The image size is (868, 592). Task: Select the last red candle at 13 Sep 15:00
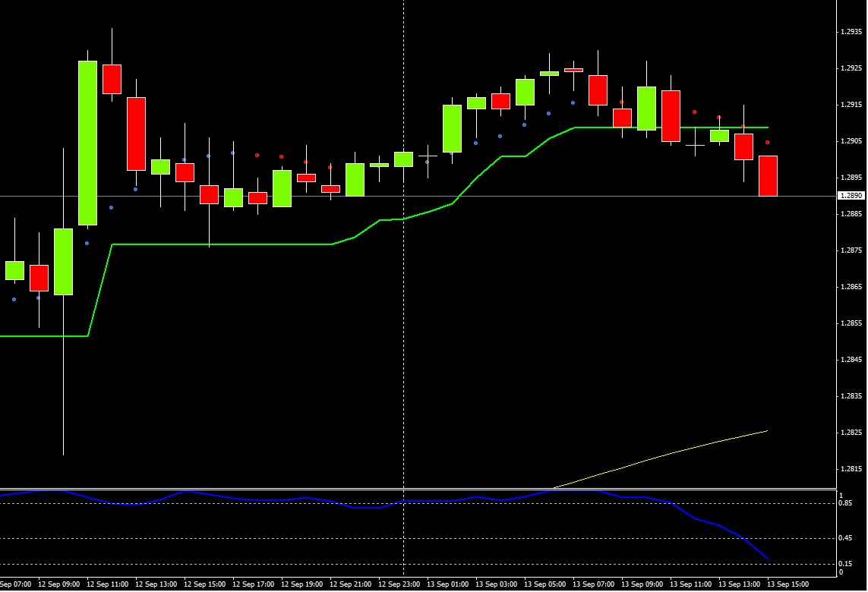tap(768, 176)
